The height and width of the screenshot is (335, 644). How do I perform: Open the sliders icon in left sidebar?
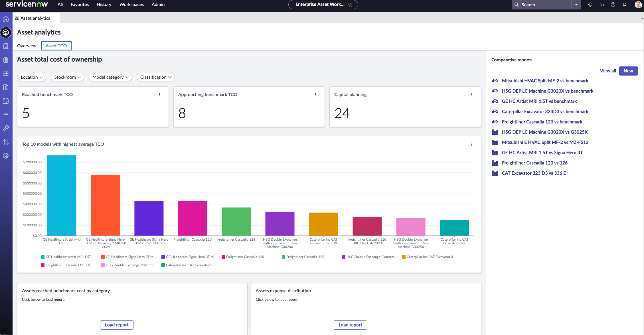tap(6, 74)
